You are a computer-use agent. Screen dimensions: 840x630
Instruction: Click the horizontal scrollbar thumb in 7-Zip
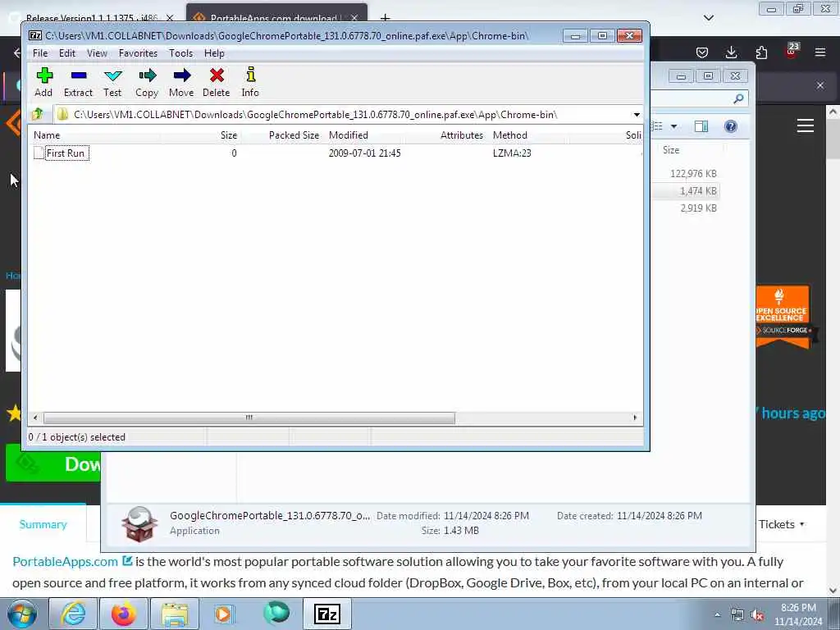[249, 418]
